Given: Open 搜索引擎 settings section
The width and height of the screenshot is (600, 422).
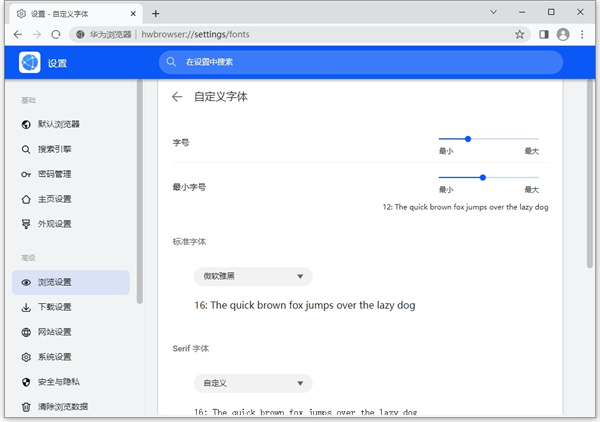Looking at the screenshot, I should point(71,149).
